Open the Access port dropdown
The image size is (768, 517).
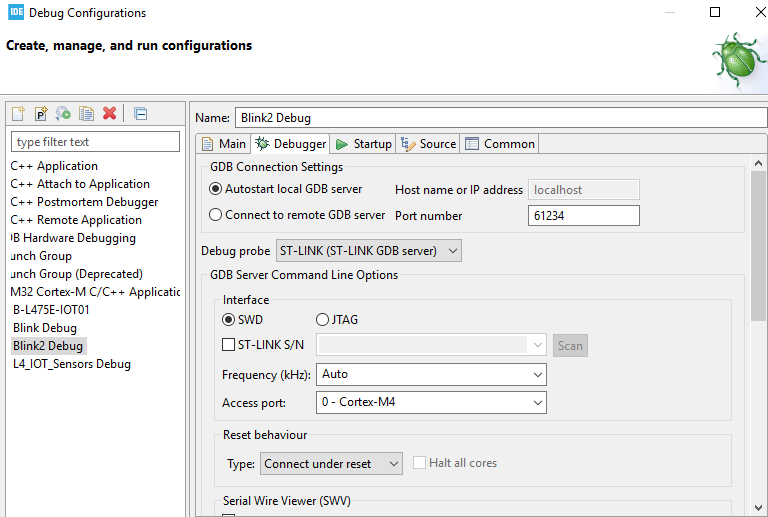[432, 402]
